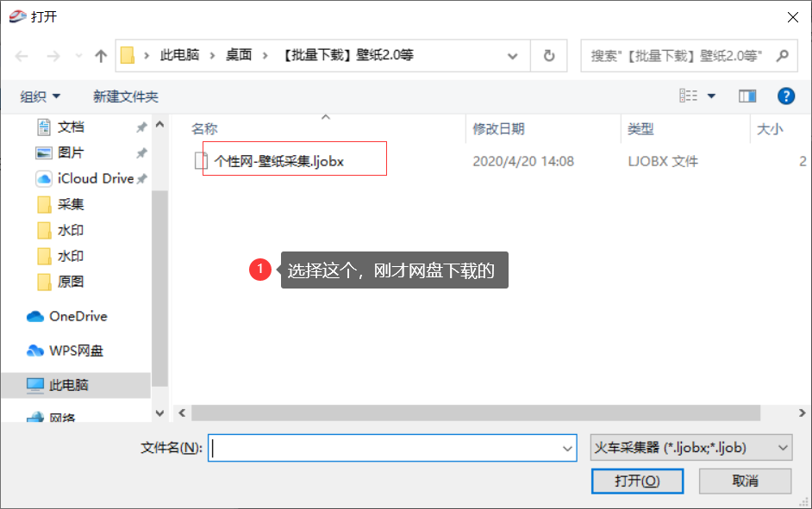812x509 pixels.
Task: Open help with the question mark
Action: click(x=786, y=96)
